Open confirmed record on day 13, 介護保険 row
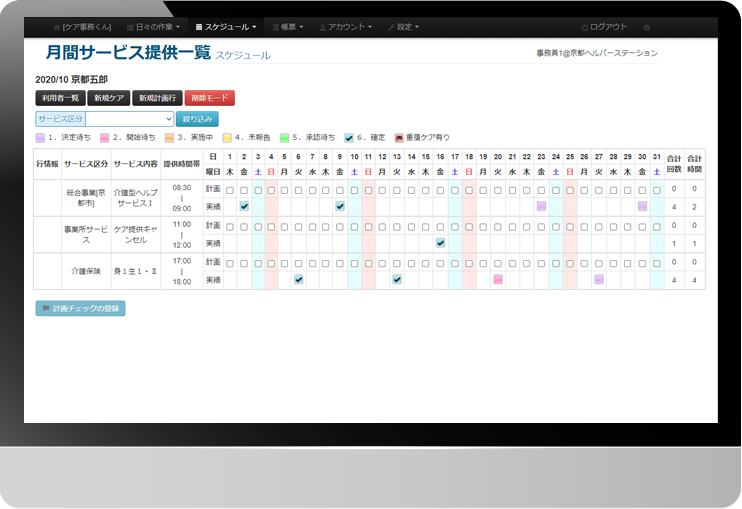The image size is (742, 509). coord(397,280)
